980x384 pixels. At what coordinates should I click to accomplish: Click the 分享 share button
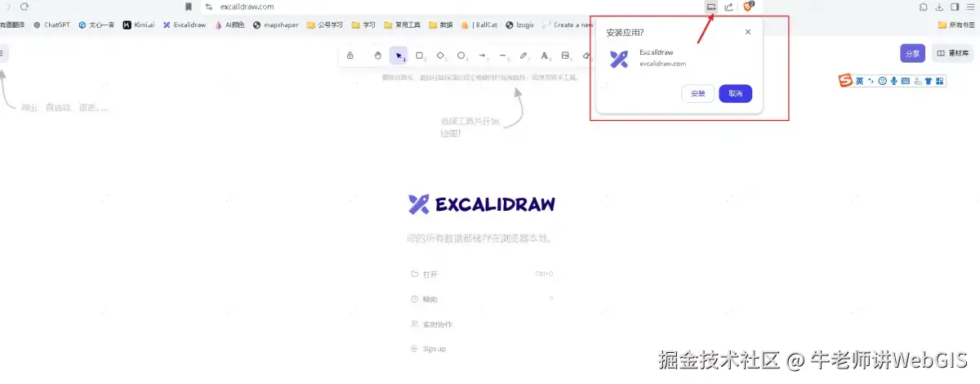tap(912, 53)
